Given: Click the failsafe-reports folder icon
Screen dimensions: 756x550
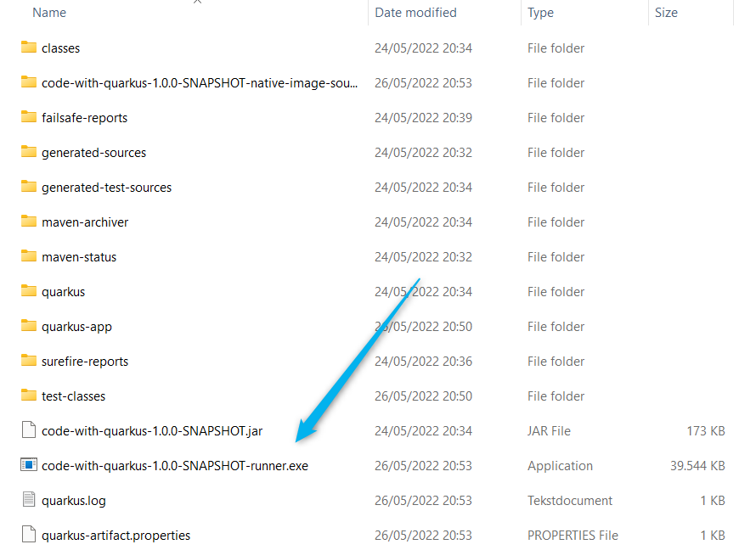Looking at the screenshot, I should pyautogui.click(x=28, y=116).
